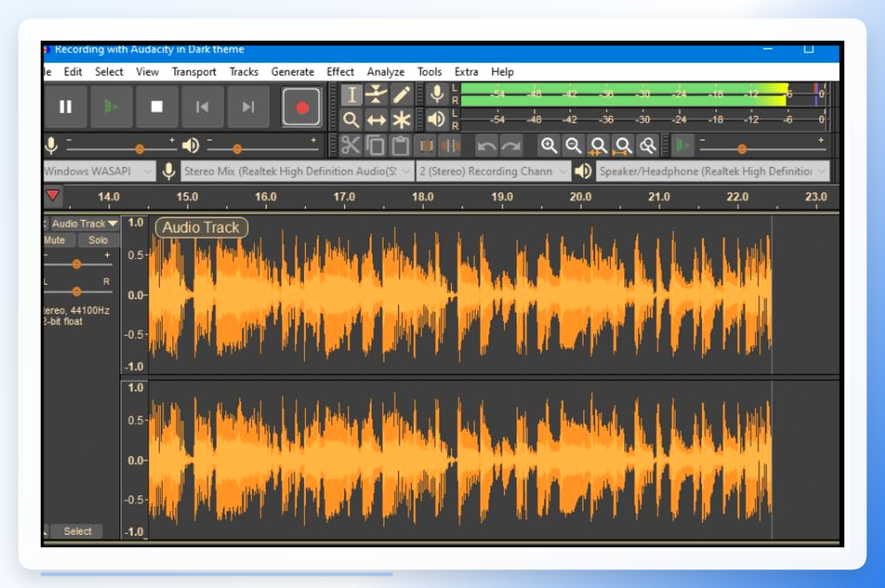This screenshot has height=588, width=885.
Task: Click the track gain slider
Action: pos(77,263)
